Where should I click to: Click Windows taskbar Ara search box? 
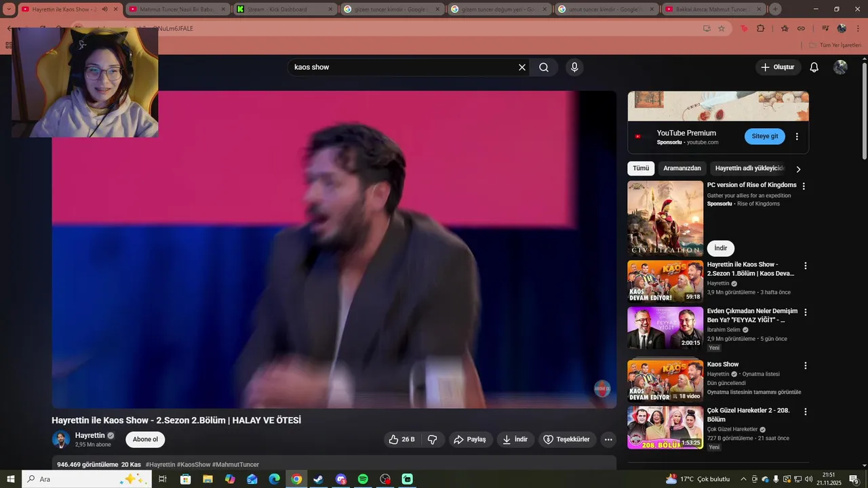86,479
